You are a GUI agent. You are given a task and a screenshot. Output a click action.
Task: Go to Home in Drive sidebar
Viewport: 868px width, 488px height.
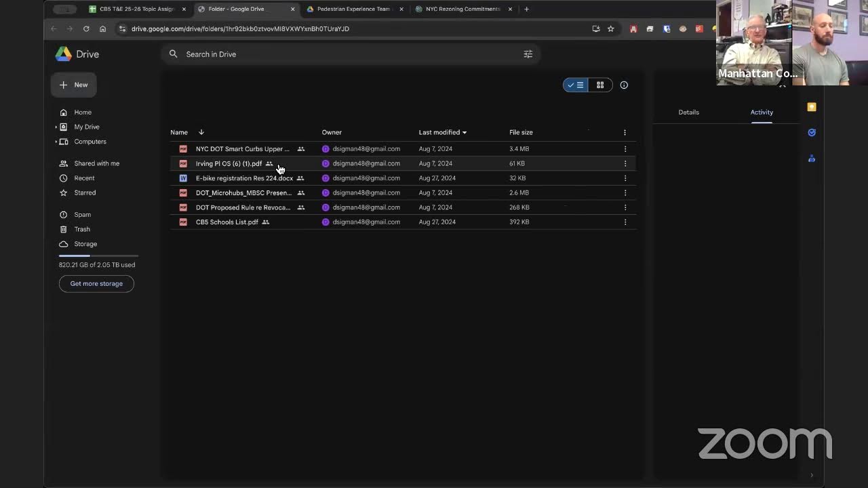point(83,113)
